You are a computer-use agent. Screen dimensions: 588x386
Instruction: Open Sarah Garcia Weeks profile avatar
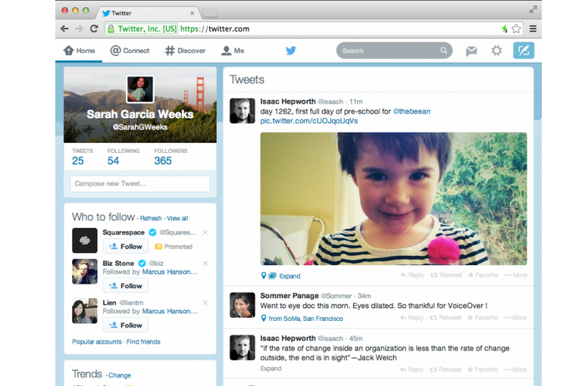[x=140, y=89]
